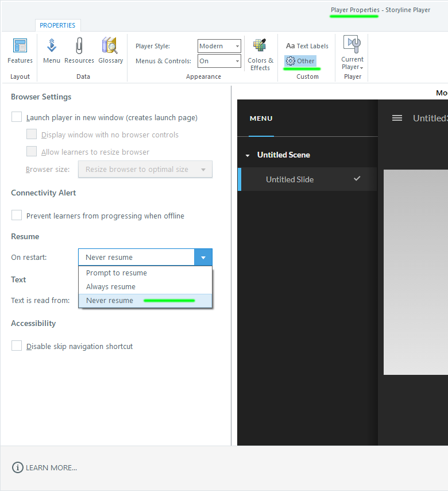Check Prevent learners from progressing when offline
The image size is (448, 491).
click(17, 216)
